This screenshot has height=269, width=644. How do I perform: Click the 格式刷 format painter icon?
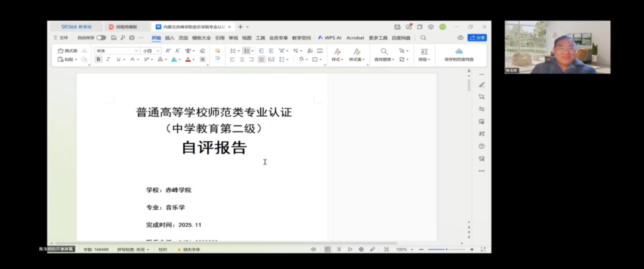[61, 50]
